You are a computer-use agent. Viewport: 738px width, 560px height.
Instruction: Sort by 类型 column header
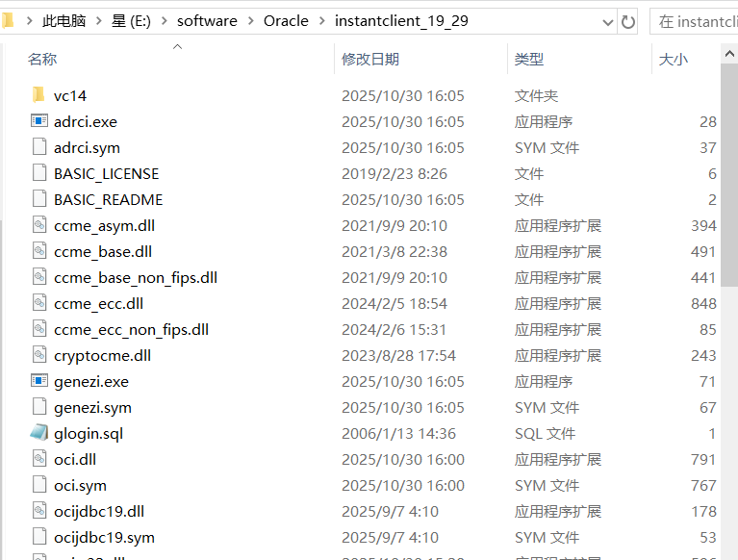tap(529, 59)
